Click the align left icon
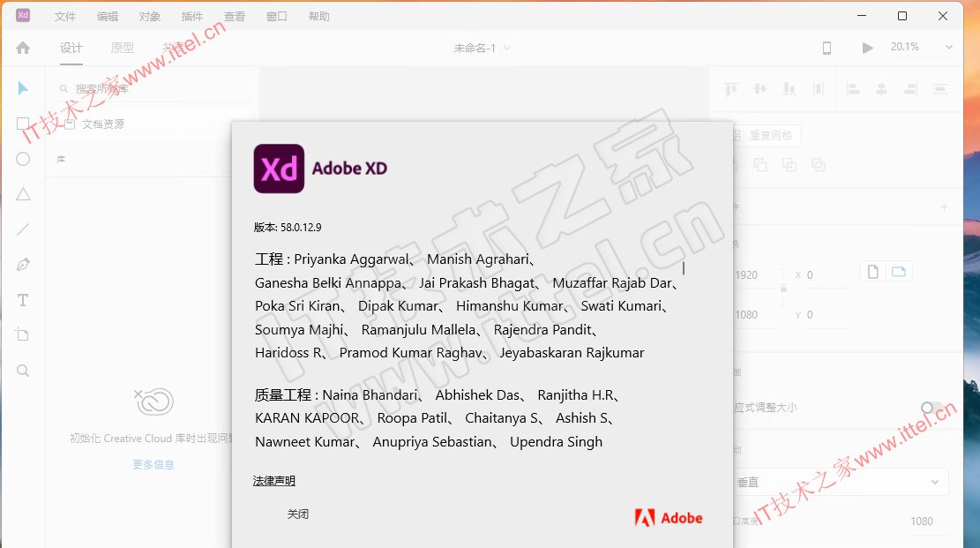980x548 pixels. click(852, 89)
